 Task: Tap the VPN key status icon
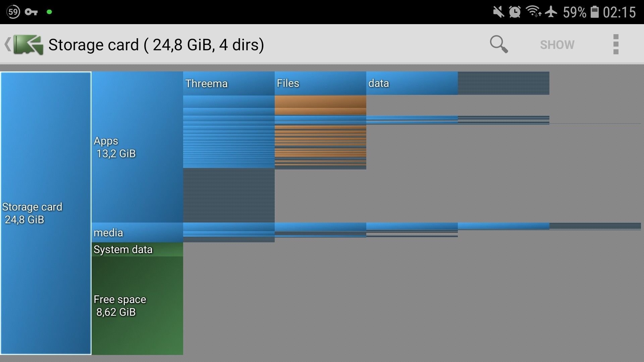pos(31,12)
